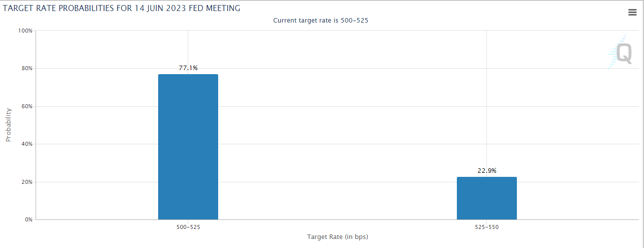Click the 'Target Rate (in bps)' axis title
644x248 pixels.
tap(341, 236)
